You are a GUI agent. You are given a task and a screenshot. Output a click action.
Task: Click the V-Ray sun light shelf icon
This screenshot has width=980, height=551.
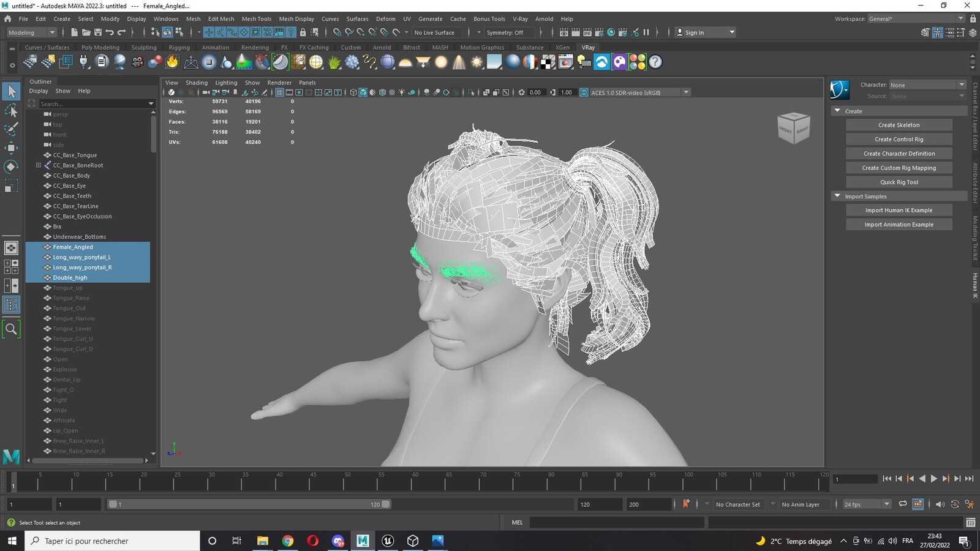point(477,62)
